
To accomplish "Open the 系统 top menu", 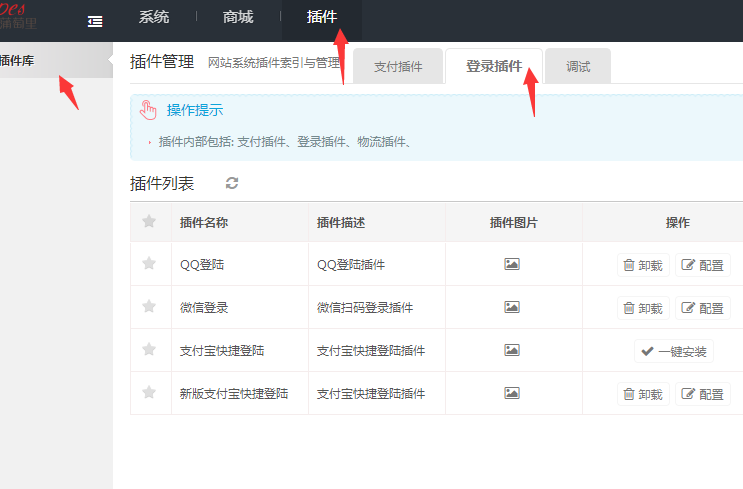I will pyautogui.click(x=154, y=17).
